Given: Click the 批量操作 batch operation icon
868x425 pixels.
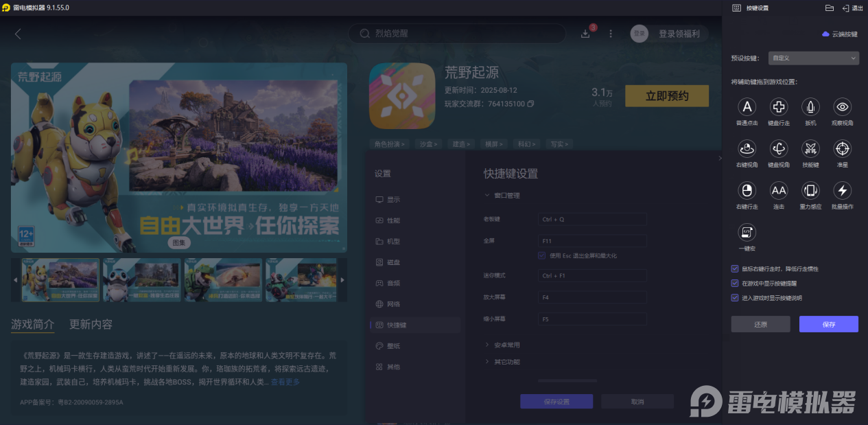Looking at the screenshot, I should [x=842, y=191].
